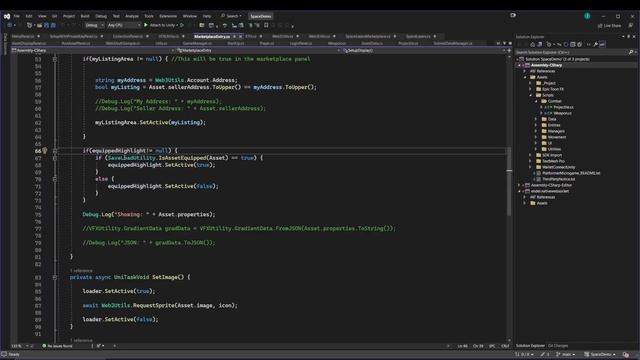640x360 pixels.
Task: Click the split editor icon above scrollbar
Action: pyautogui.click(x=509, y=51)
